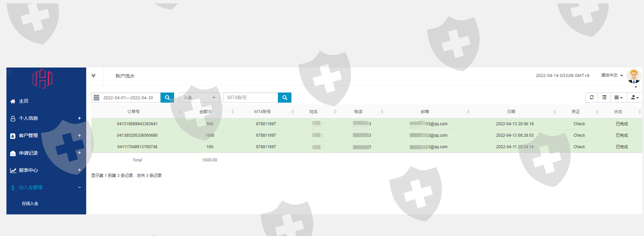Click the 出入金管理 dollar icon
Image resolution: width=644 pixels, height=236 pixels.
[x=13, y=188]
